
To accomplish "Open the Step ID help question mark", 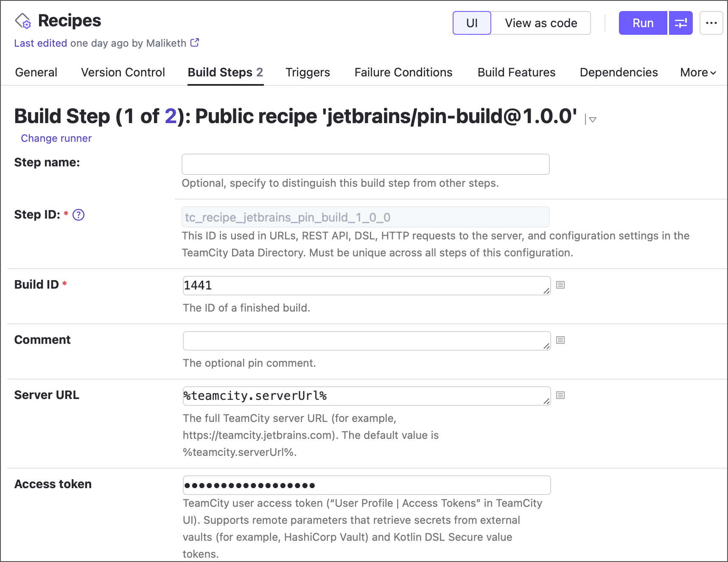I will (x=78, y=215).
